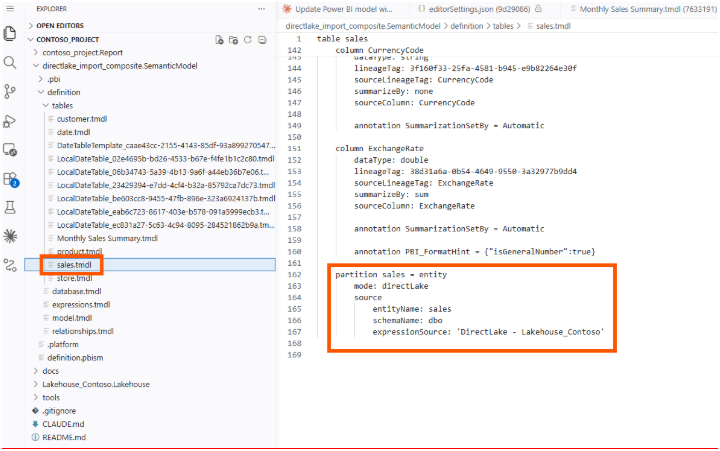Open README.md file
Screen dimensions: 720x451
click(x=64, y=438)
